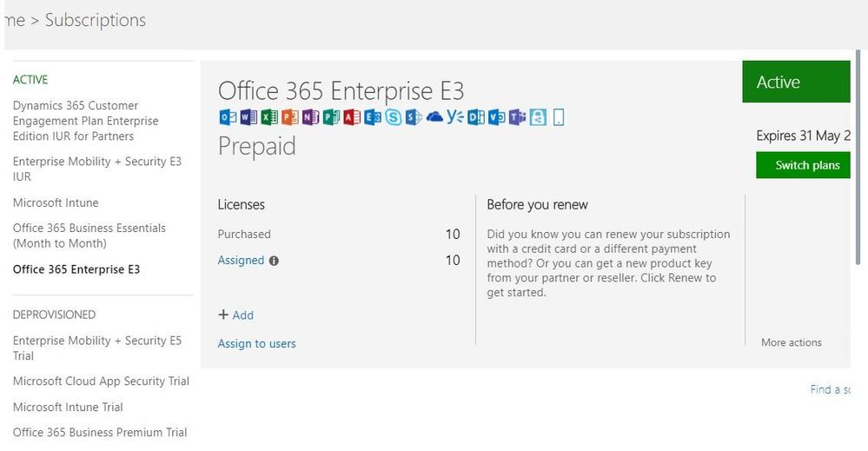Click the mobile device icon
The image size is (868, 451).
(559, 117)
